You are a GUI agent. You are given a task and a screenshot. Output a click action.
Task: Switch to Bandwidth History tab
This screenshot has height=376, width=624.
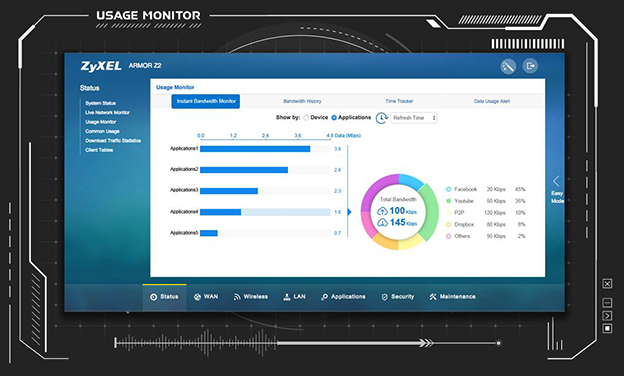pos(302,101)
